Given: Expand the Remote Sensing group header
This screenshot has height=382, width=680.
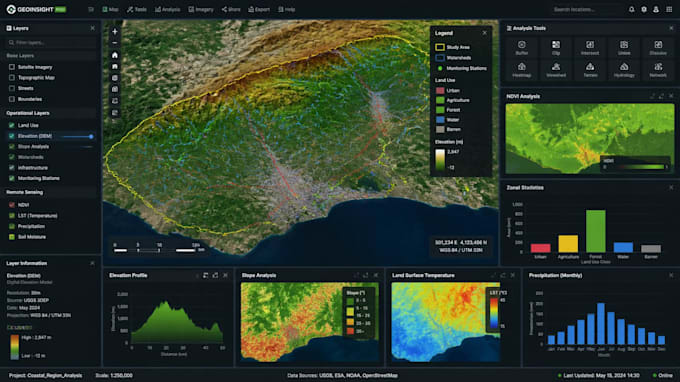Looking at the screenshot, I should point(50,192).
